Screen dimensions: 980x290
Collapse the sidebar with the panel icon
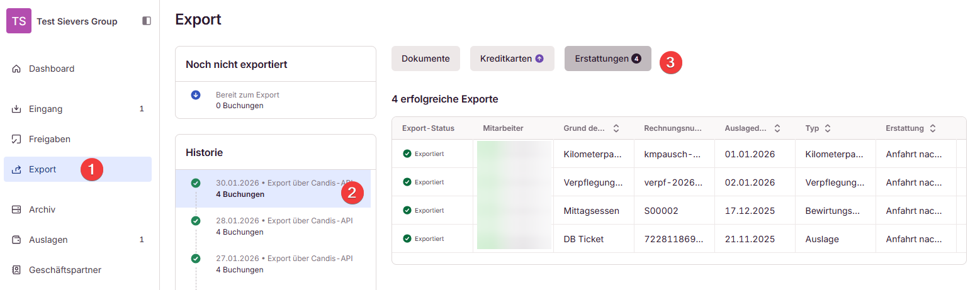[147, 21]
